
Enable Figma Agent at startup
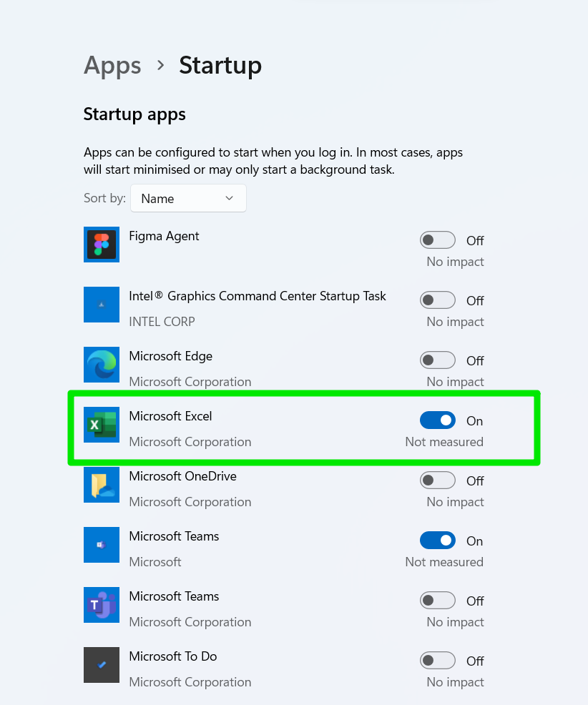(x=437, y=240)
